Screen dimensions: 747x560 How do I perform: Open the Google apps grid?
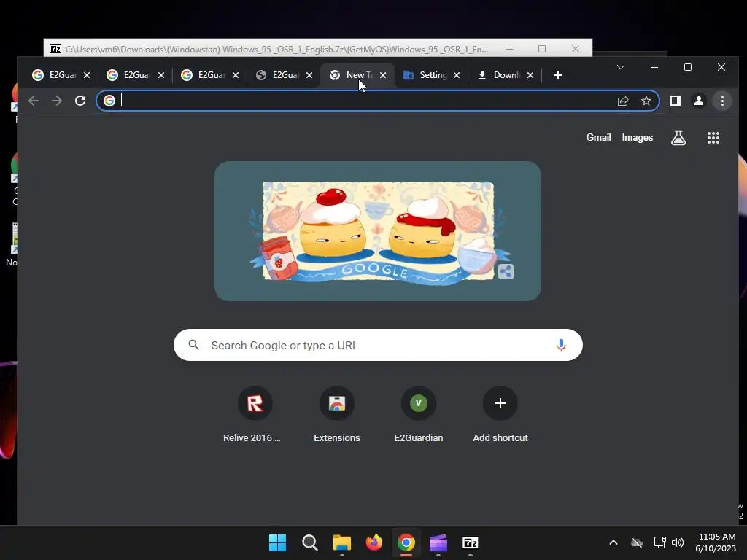[x=713, y=138]
